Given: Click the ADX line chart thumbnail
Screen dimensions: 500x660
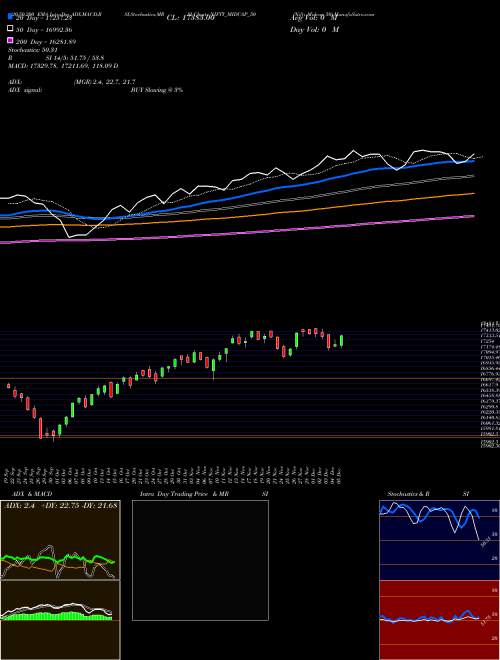Looking at the screenshot, I should [60, 540].
